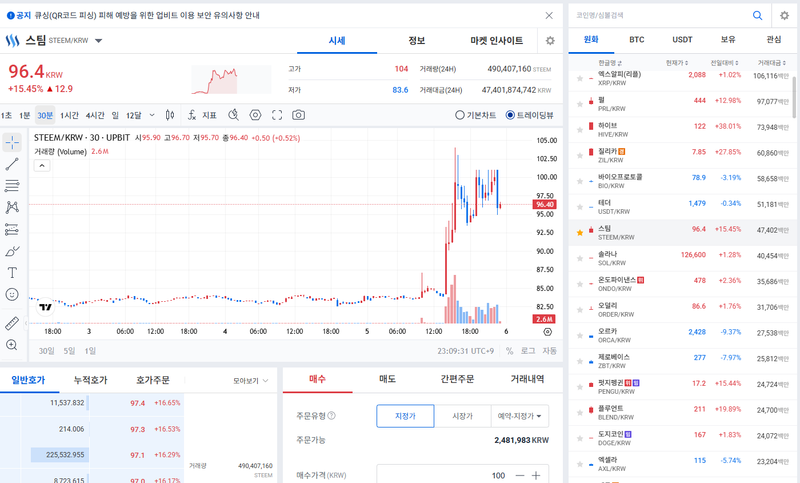
Task: Select the XABCD pattern tool
Action: (x=12, y=207)
